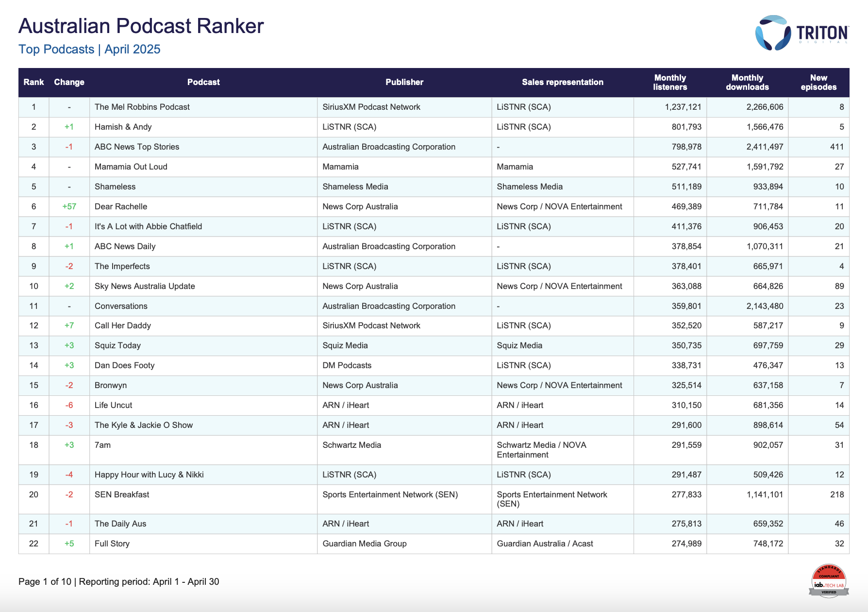This screenshot has height=612, width=868.
Task: Click monthly downloads value 2,411,497
Action: point(765,147)
